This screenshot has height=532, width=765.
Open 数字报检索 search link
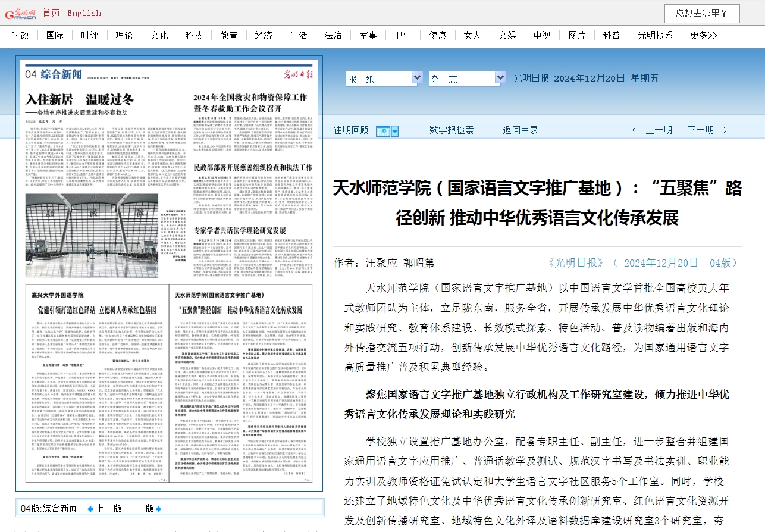pos(452,130)
